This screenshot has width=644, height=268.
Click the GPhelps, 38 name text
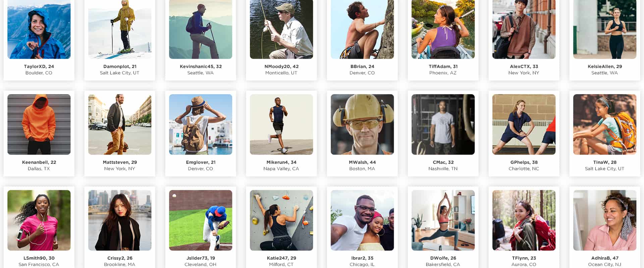tap(524, 162)
